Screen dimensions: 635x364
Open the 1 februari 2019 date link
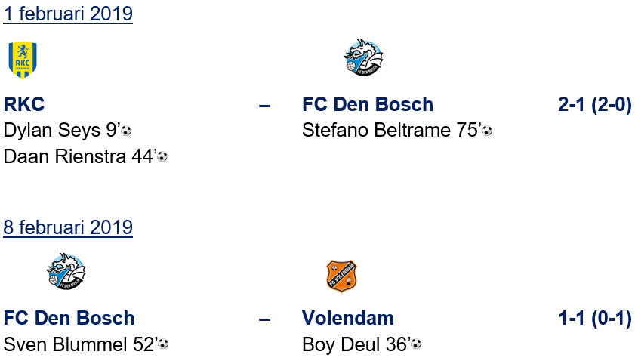click(68, 14)
